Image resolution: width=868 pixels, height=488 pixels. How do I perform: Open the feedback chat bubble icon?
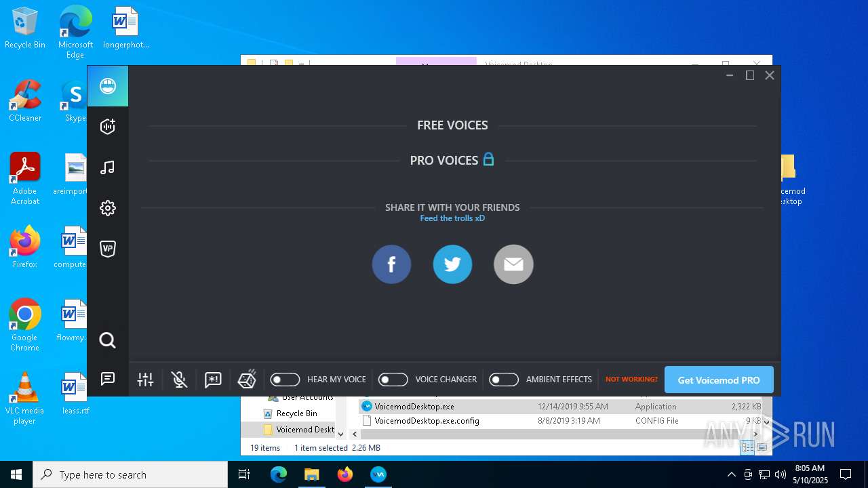(x=107, y=379)
